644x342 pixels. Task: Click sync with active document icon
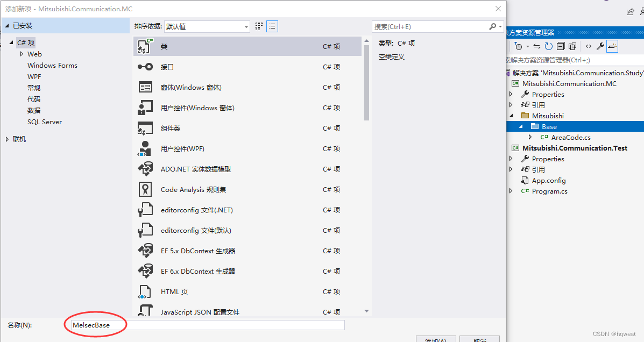(537, 46)
